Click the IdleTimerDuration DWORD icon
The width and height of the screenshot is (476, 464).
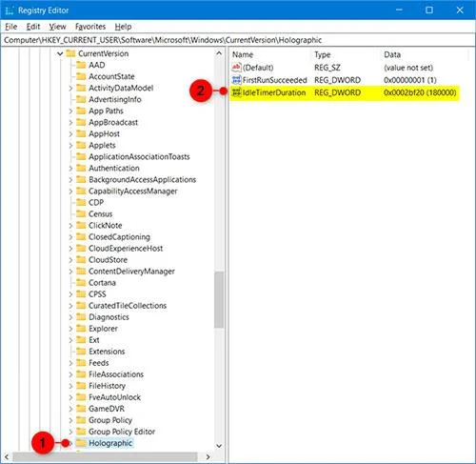[236, 92]
